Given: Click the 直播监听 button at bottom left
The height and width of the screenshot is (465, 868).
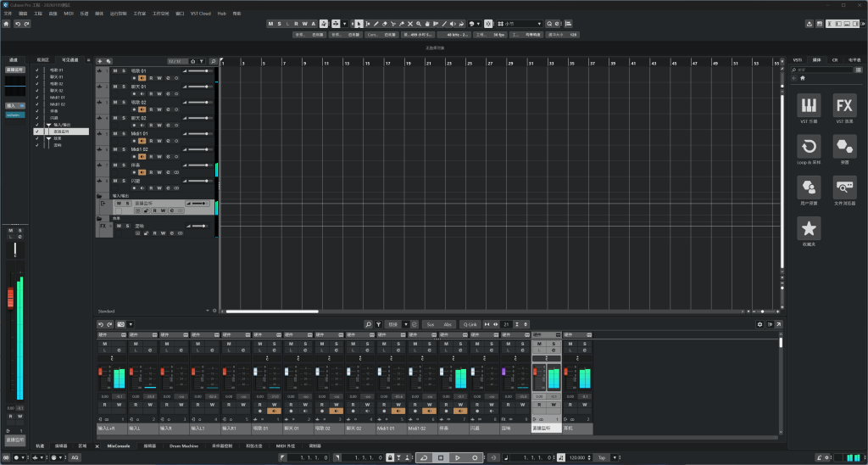Looking at the screenshot, I should tap(15, 440).
